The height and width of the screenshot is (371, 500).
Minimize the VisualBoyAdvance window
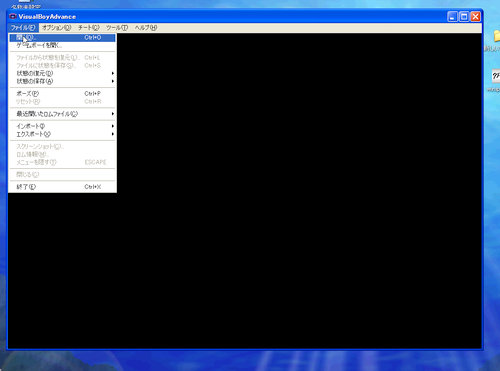click(452, 17)
